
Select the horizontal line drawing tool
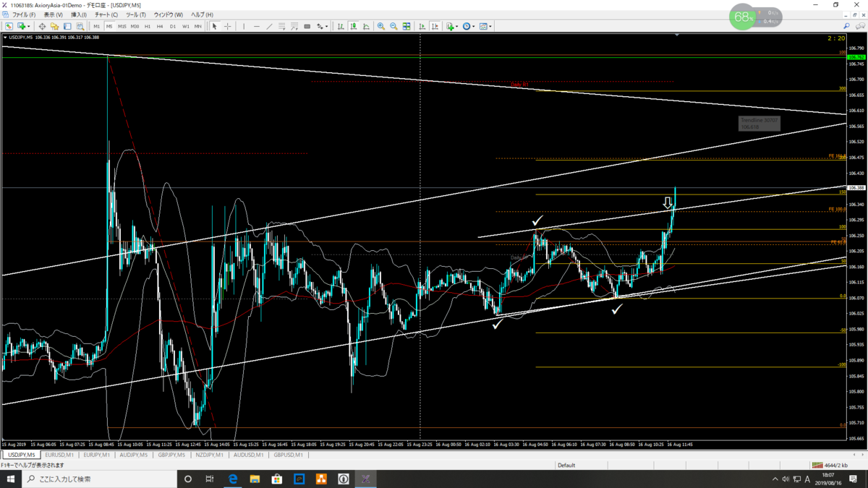pos(257,26)
